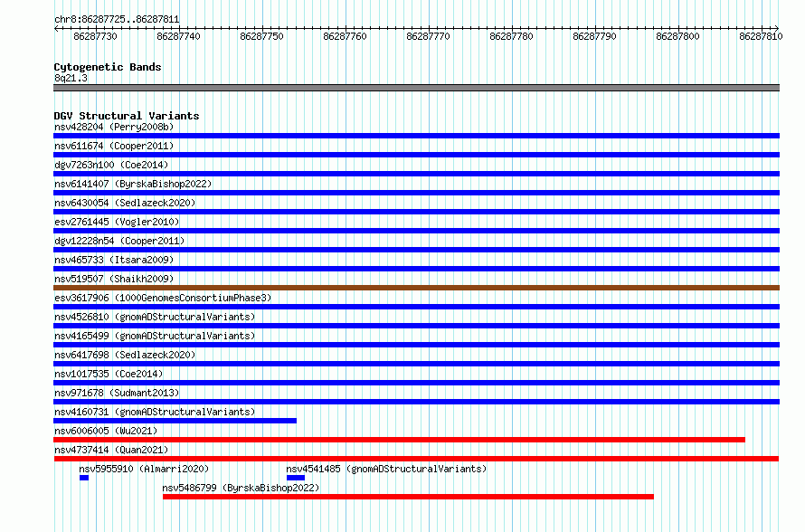Click the DGV Structural Variants track title
The height and width of the screenshot is (532, 805).
click(127, 116)
